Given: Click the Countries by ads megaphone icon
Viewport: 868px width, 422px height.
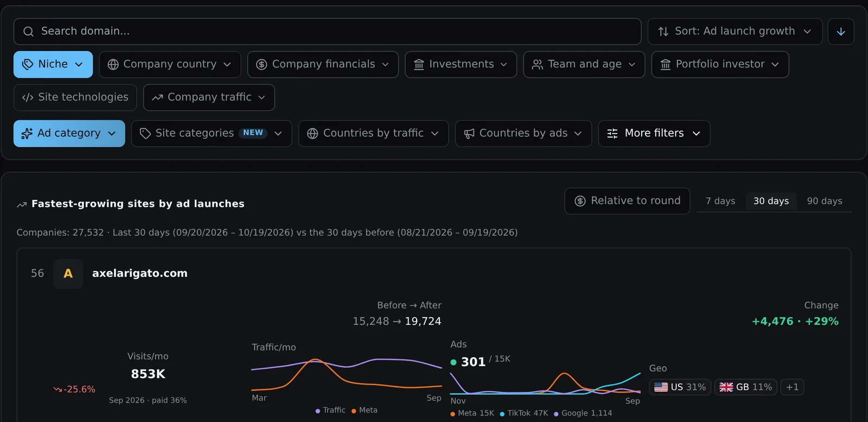Looking at the screenshot, I should [x=469, y=134].
